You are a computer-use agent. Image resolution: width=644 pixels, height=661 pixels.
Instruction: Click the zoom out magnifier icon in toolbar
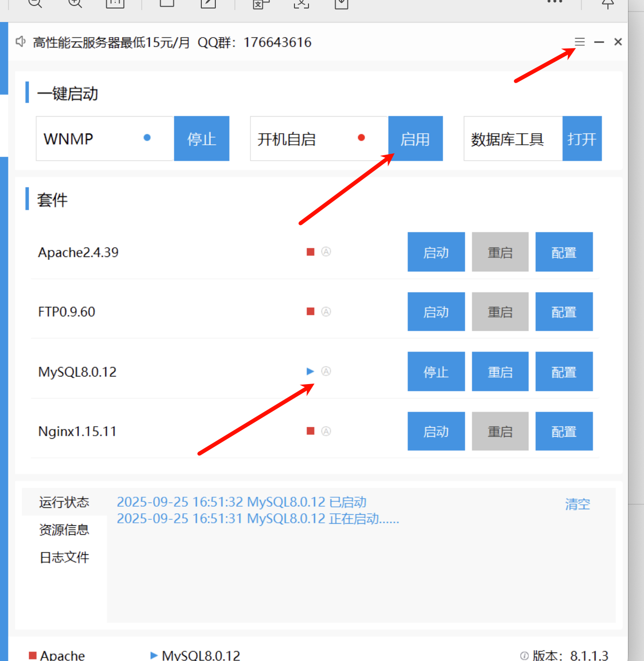34,3
